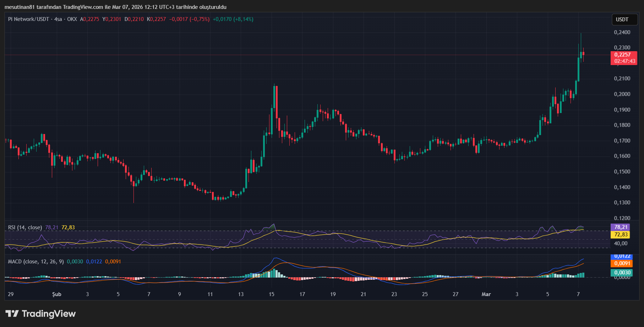Click the +0,0170 (+8,14%) change value

[x=233, y=19]
